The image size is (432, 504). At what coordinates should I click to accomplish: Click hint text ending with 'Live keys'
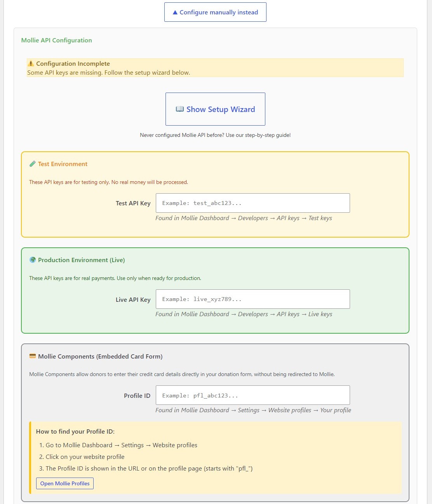pos(244,314)
